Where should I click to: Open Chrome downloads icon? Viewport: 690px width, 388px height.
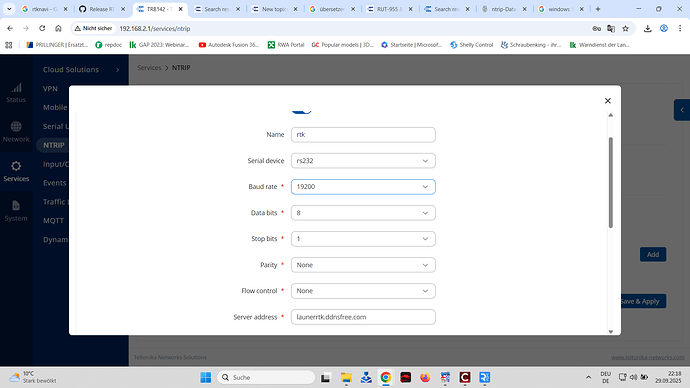pyautogui.click(x=647, y=29)
